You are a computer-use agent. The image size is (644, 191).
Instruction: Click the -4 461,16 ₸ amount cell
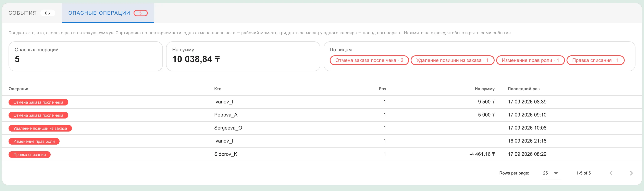tap(482, 154)
